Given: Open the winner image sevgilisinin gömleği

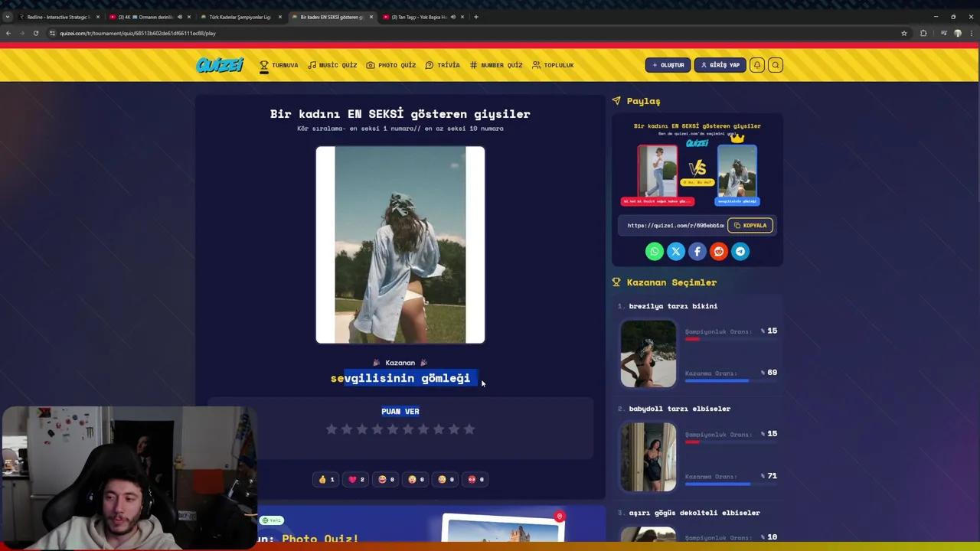Looking at the screenshot, I should click(x=400, y=245).
